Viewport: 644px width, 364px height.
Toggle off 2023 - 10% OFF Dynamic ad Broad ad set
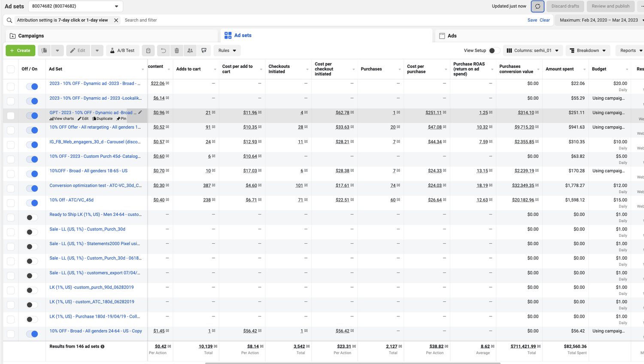click(32, 87)
